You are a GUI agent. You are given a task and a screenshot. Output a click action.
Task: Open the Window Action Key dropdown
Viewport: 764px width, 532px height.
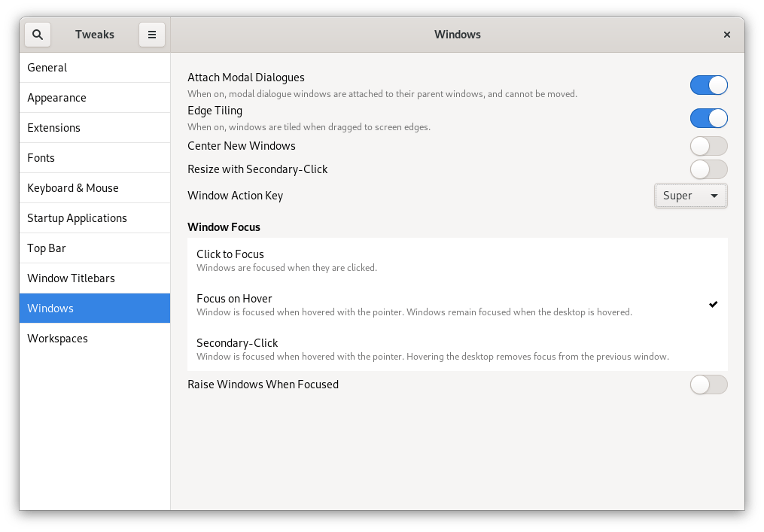coord(690,196)
